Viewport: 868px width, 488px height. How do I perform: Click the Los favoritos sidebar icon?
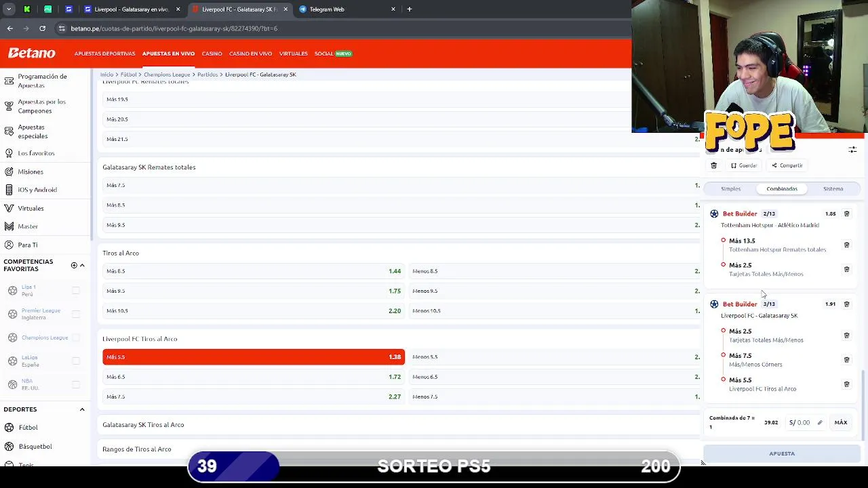pyautogui.click(x=9, y=153)
